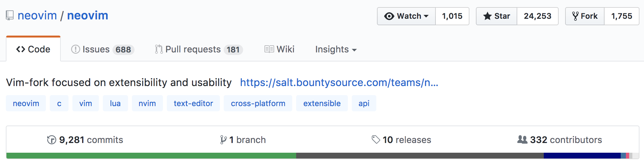The width and height of the screenshot is (644, 165).
Task: Click the neovim topic tag
Action: pyautogui.click(x=26, y=103)
